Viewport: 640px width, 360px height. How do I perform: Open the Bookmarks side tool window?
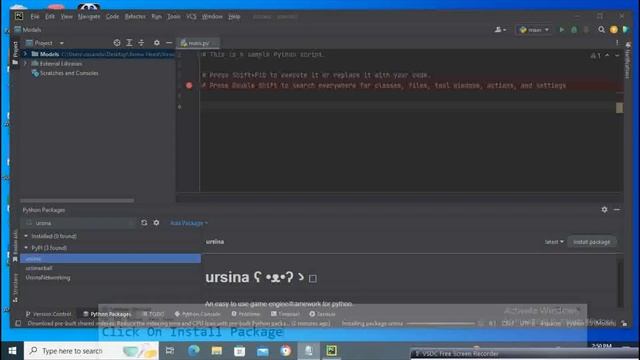pos(15,245)
